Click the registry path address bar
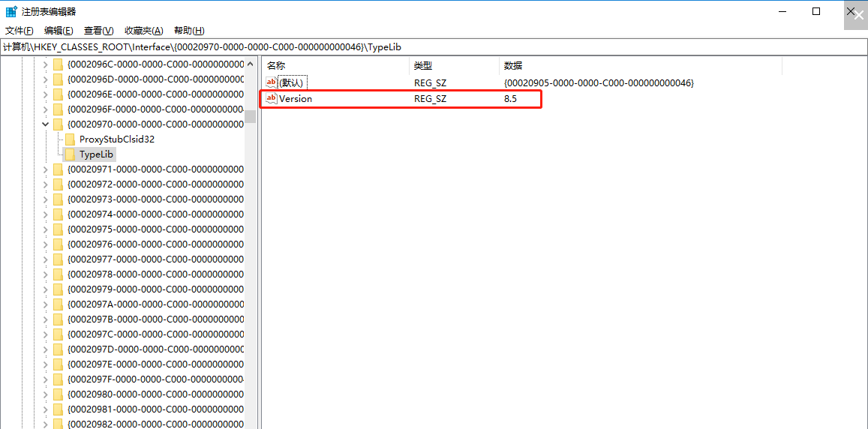Screen dimensions: 868x429 pos(434,47)
